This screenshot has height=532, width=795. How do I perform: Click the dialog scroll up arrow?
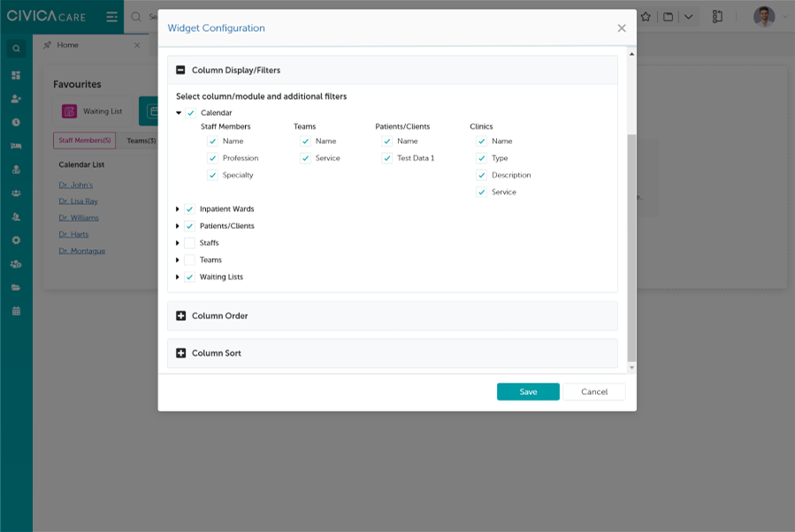(631, 54)
